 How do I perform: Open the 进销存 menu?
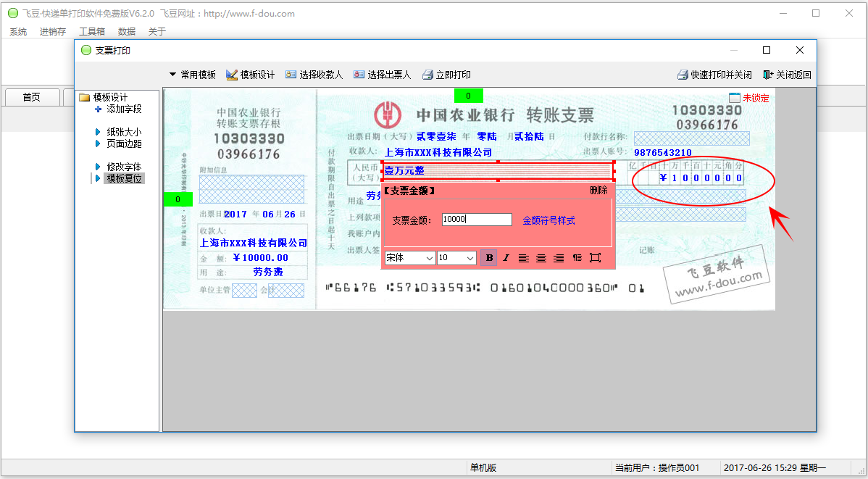(53, 32)
